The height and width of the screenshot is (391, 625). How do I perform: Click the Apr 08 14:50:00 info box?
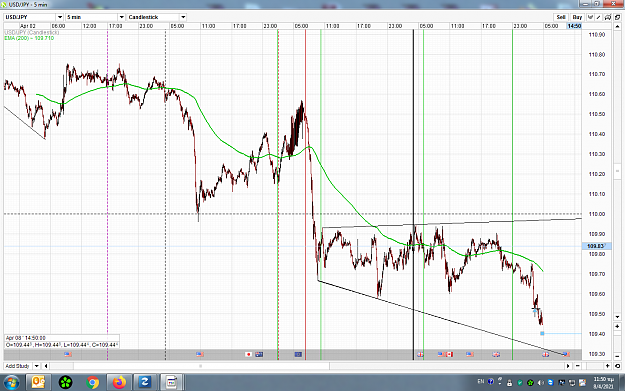tap(61, 341)
